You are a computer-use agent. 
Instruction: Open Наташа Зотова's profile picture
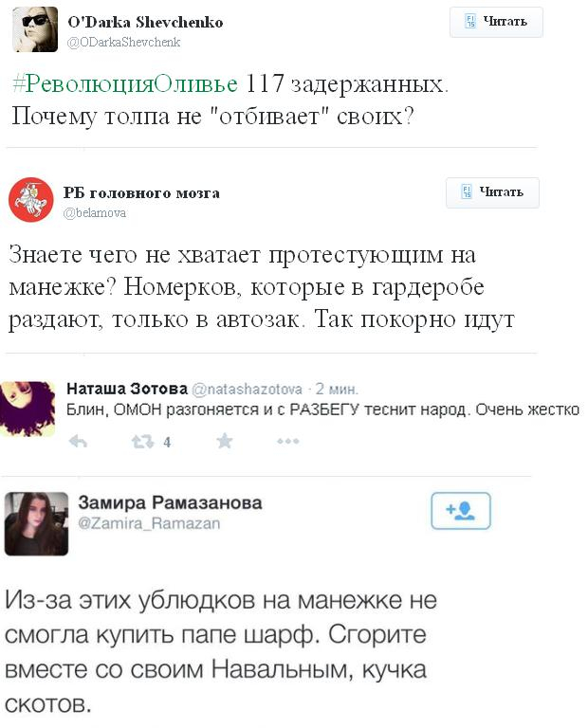pos(28,409)
